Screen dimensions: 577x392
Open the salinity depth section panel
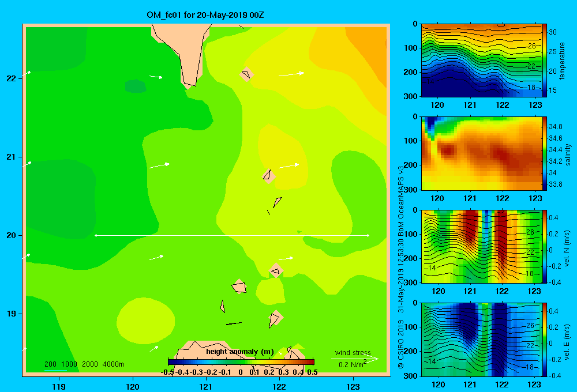click(x=482, y=153)
